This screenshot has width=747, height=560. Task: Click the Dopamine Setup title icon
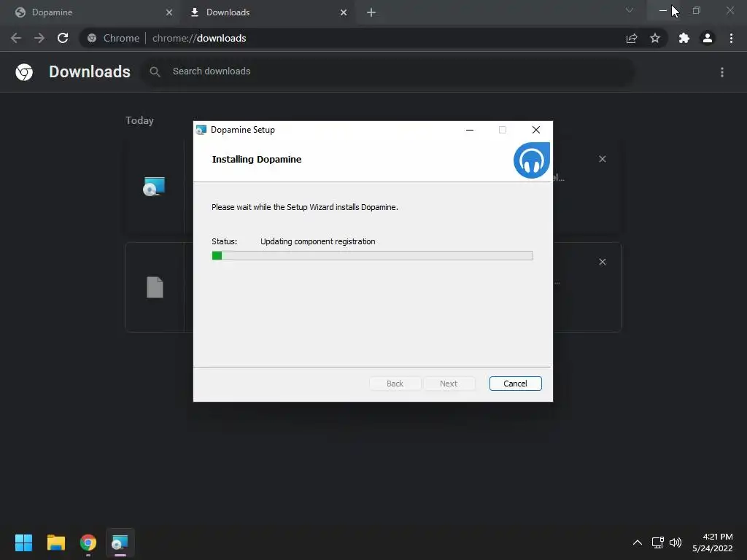point(201,130)
